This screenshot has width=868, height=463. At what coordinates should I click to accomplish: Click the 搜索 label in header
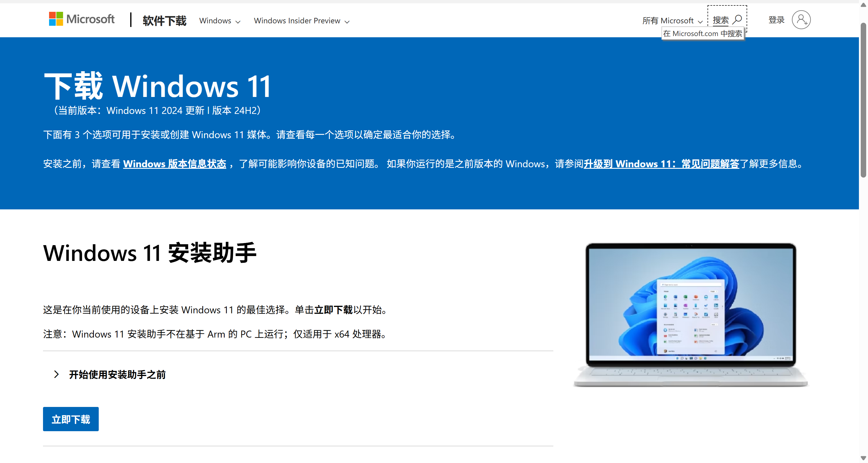click(x=721, y=20)
